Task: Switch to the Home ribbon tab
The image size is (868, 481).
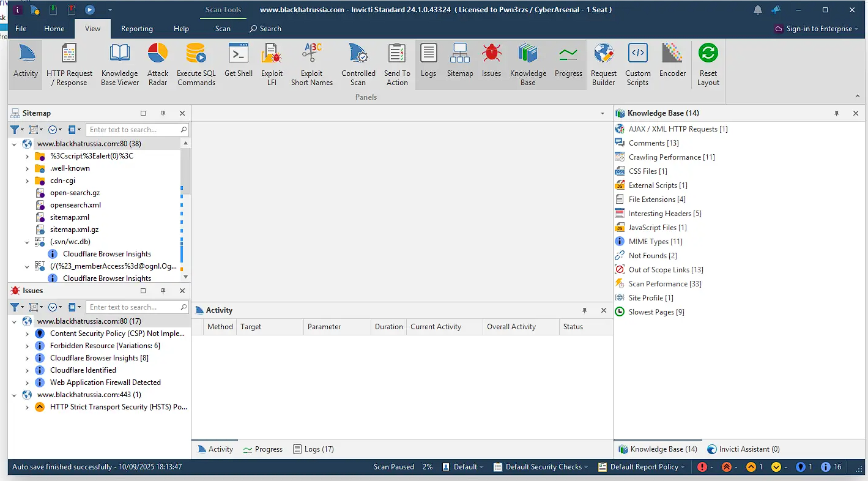Action: tap(54, 29)
